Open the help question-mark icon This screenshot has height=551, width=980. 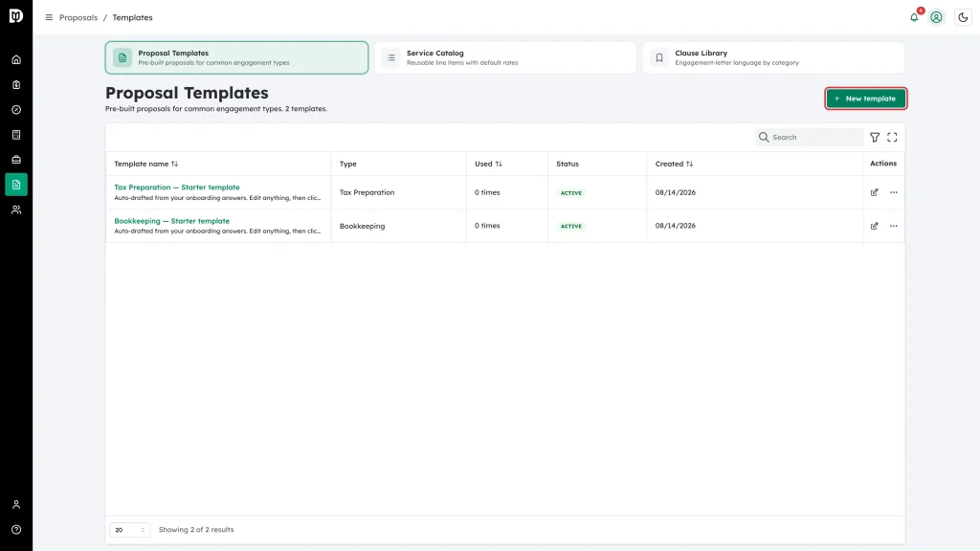point(16,530)
